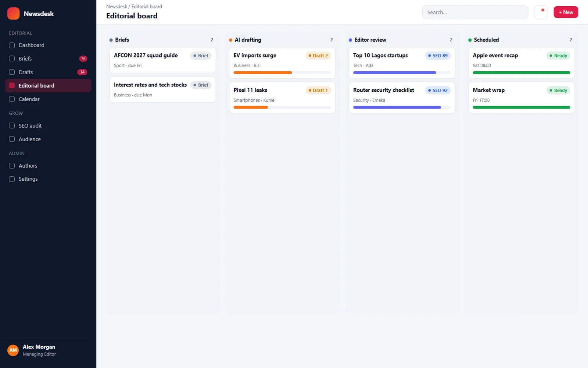The height and width of the screenshot is (368, 588).
Task: Open the Apple event recap card
Action: (x=521, y=63)
